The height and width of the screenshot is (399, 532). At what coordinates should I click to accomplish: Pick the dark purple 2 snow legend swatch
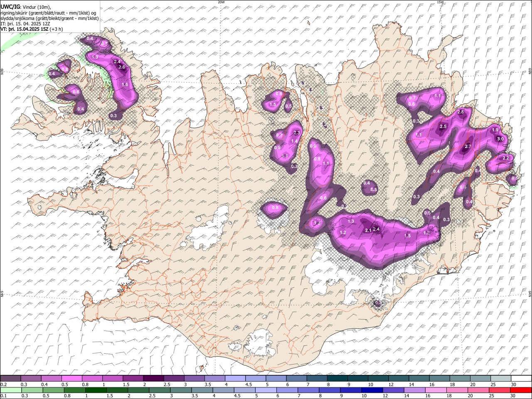point(153,379)
